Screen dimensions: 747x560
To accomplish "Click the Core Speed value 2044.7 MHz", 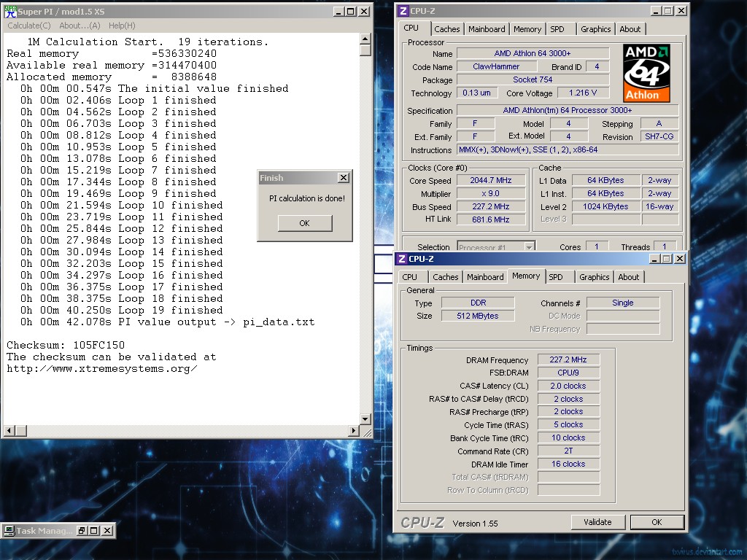I will coord(491,181).
